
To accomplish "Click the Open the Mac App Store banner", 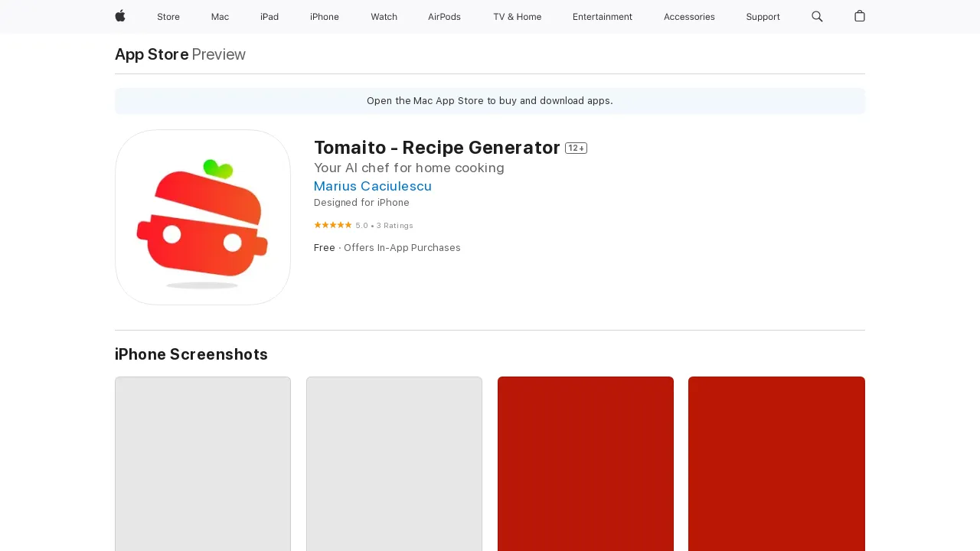I will click(x=490, y=101).
